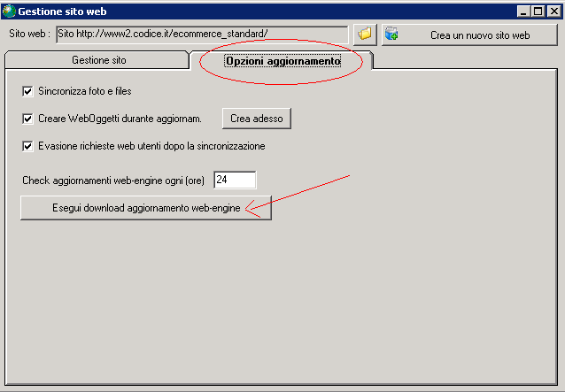Minimize the Gestione sito web window
This screenshot has height=392, width=565.
(523, 12)
